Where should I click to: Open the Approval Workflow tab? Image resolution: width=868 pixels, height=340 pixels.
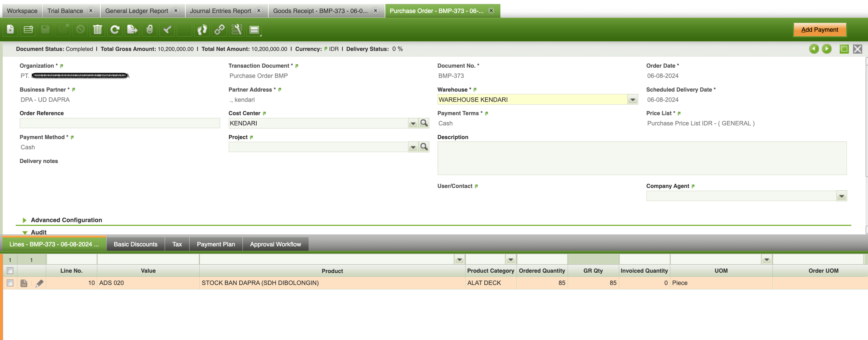pos(275,244)
